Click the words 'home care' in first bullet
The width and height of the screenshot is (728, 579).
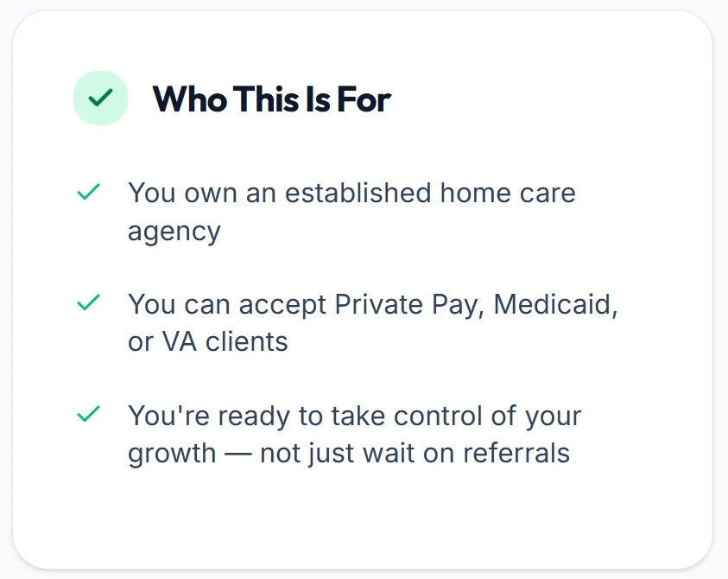[x=508, y=193]
